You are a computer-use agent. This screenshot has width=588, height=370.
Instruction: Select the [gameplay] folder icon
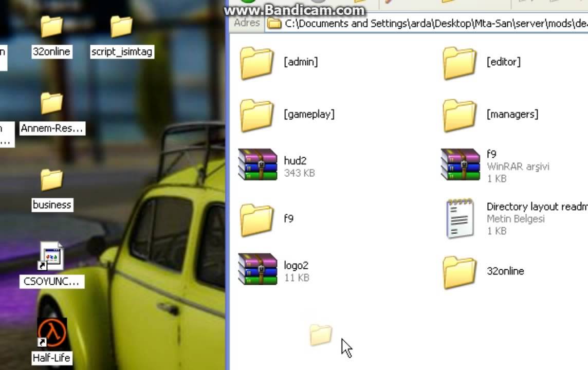click(x=256, y=116)
